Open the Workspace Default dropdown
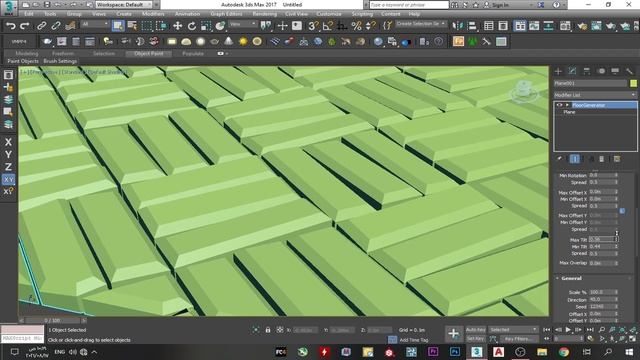This screenshot has width=640, height=360. click(123, 5)
